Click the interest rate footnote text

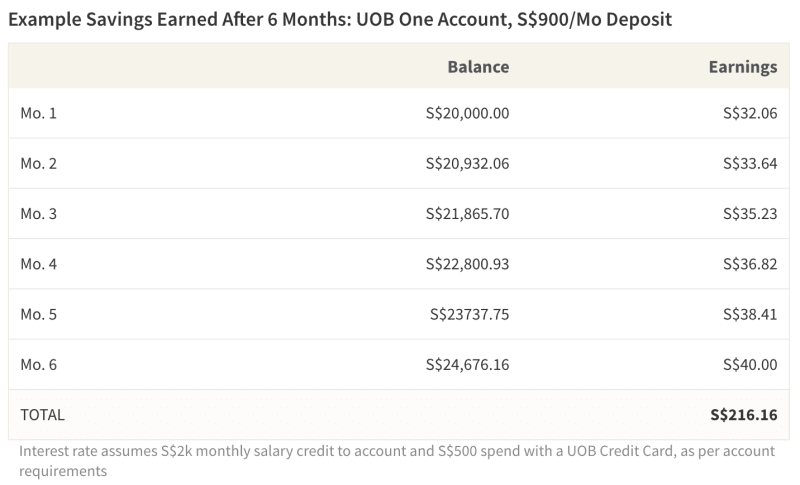click(x=397, y=461)
